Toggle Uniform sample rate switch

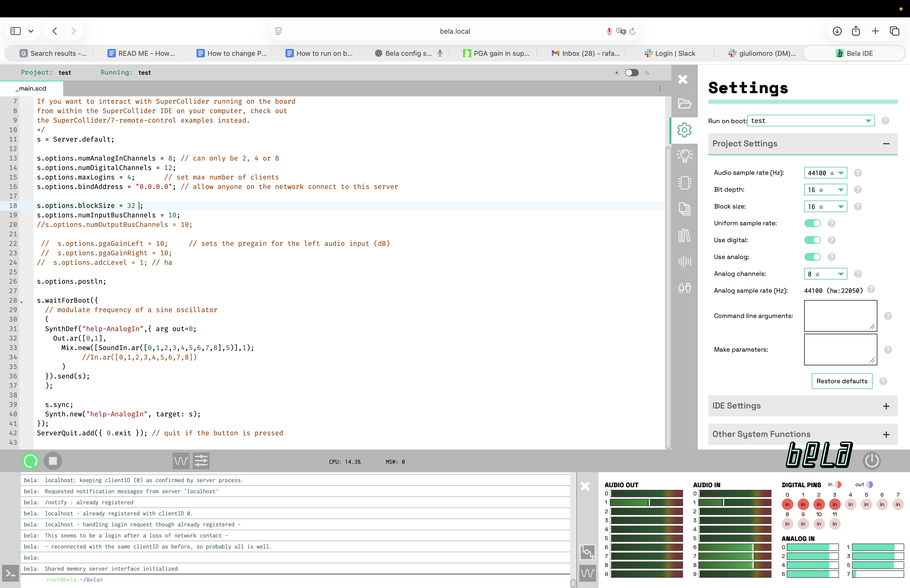pyautogui.click(x=812, y=223)
